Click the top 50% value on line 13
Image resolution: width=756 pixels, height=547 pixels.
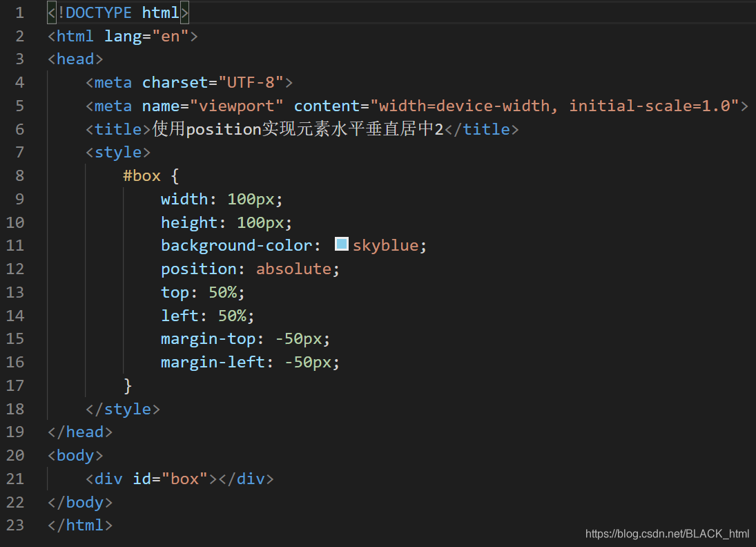(222, 292)
